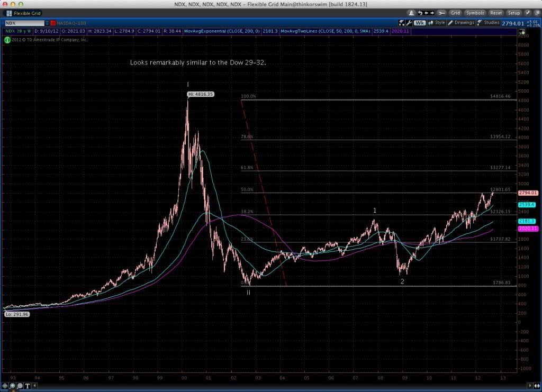Open the Studies flask menu
The image size is (542, 392).
click(489, 23)
